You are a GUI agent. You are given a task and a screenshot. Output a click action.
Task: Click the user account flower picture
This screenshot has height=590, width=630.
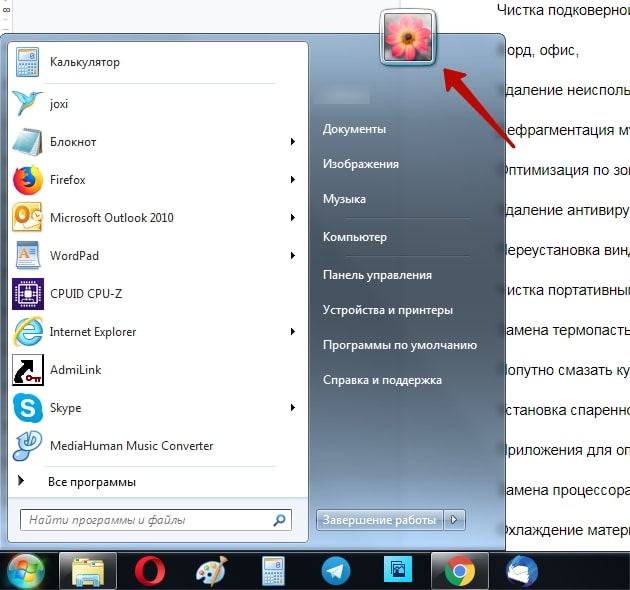coord(408,37)
